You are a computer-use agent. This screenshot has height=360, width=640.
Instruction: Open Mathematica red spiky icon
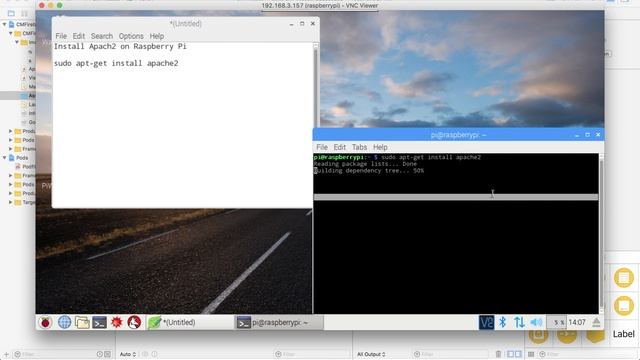pyautogui.click(x=117, y=322)
